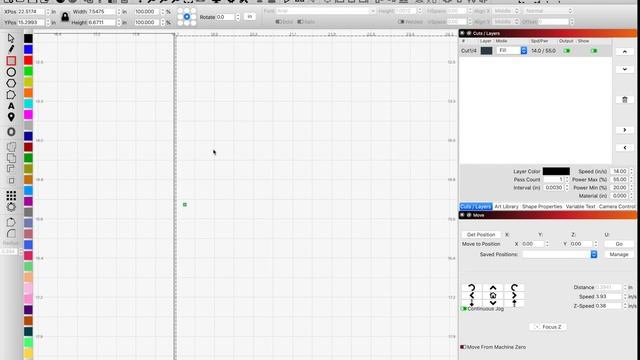
Task: Switch to the Variable Text tab
Action: tap(580, 207)
